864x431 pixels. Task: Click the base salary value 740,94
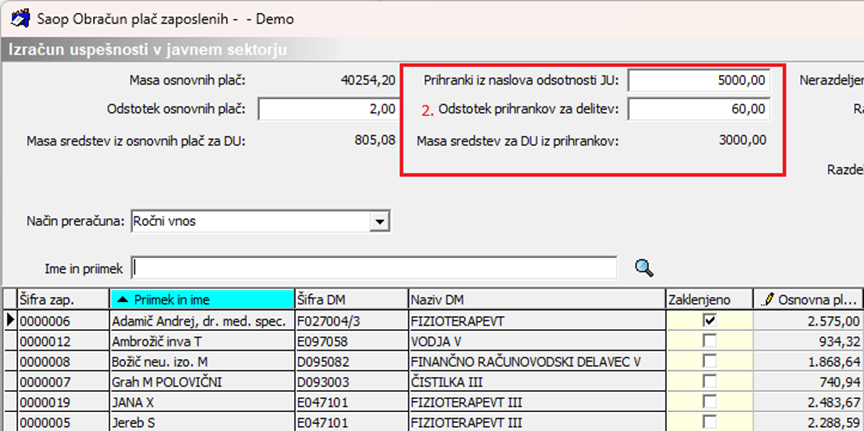click(x=840, y=382)
